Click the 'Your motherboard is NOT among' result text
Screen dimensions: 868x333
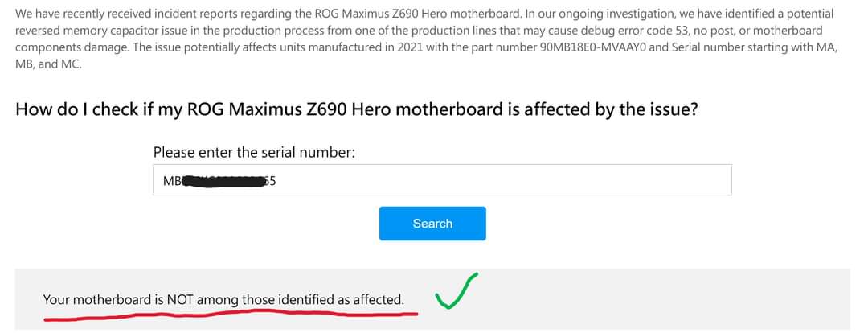click(x=141, y=300)
